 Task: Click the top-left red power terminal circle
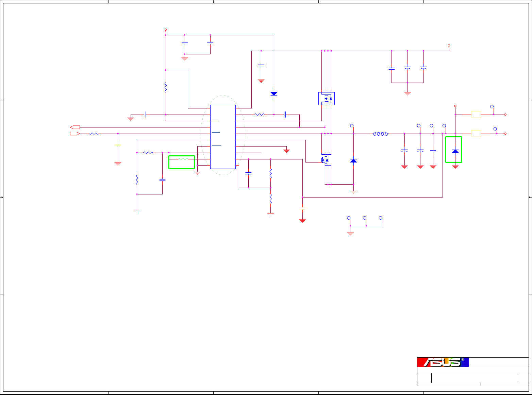[166, 30]
